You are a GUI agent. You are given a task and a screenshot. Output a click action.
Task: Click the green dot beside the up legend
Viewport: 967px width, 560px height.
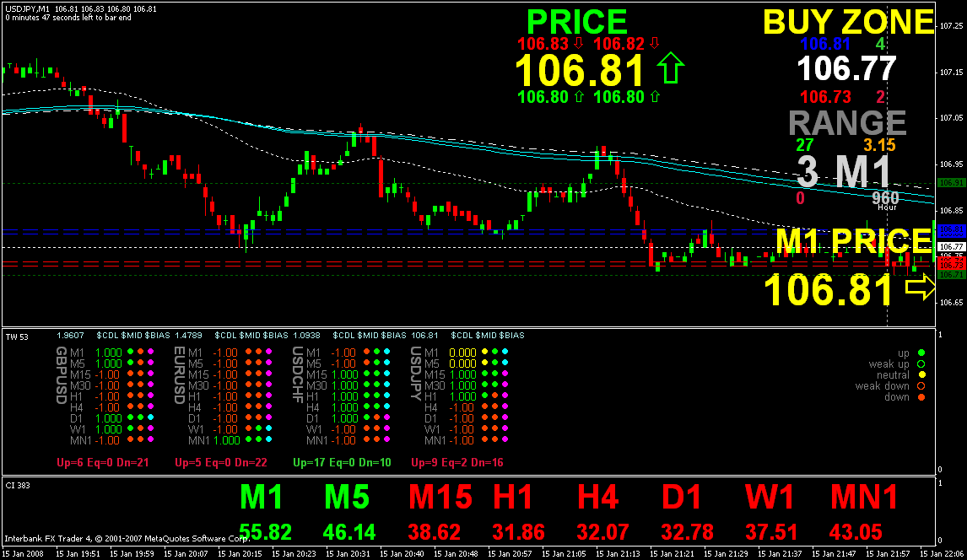(921, 353)
